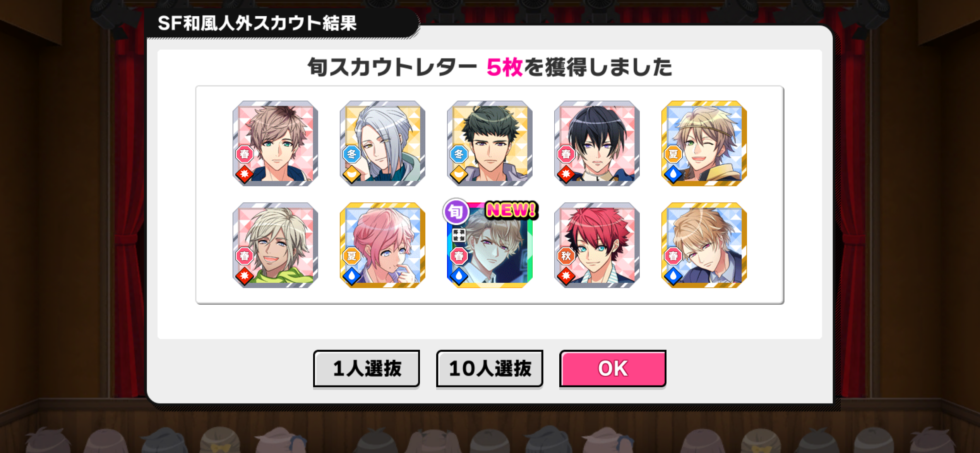The image size is (980, 453).
Task: Select the black-haired spring character card
Action: (597, 144)
